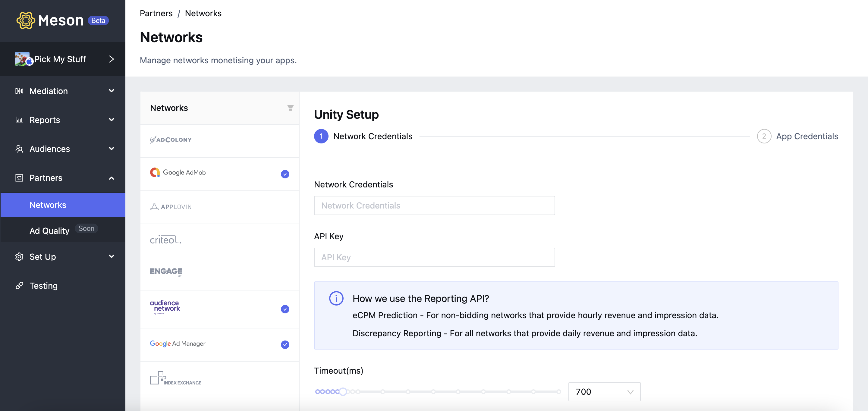Open the Networks list filter icon
Screen dimensions: 868x411
tap(290, 108)
